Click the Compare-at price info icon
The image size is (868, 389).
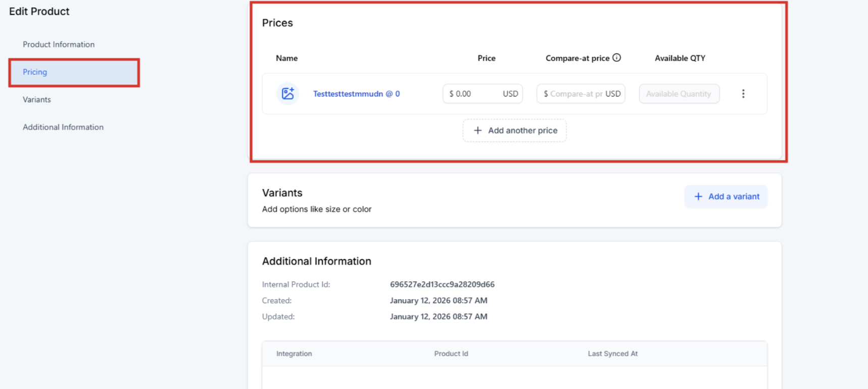click(616, 58)
